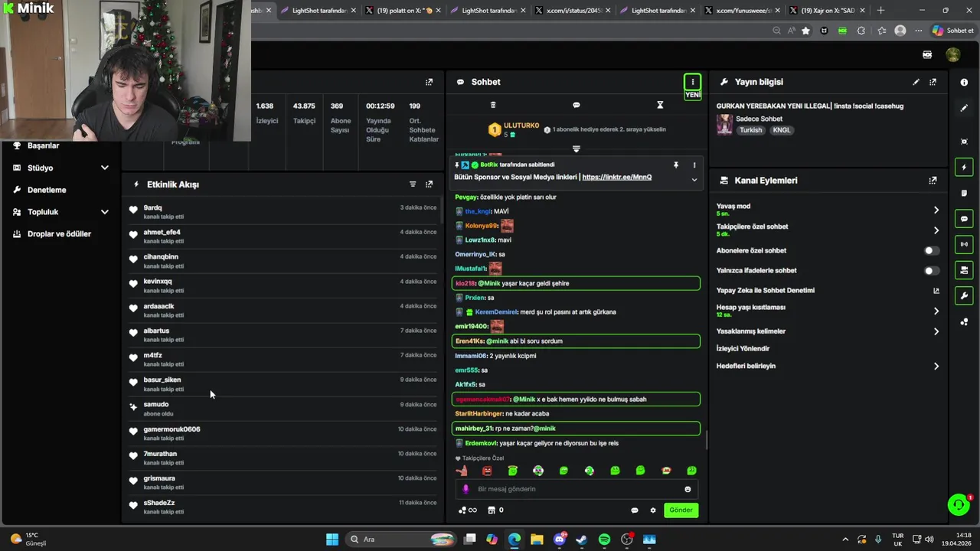Click the Gönder send button

(681, 510)
